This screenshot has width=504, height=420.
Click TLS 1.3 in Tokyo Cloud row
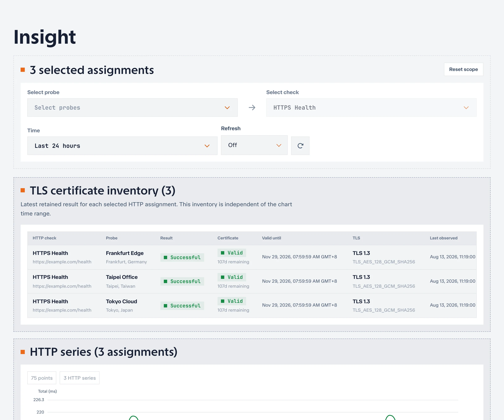(x=361, y=301)
